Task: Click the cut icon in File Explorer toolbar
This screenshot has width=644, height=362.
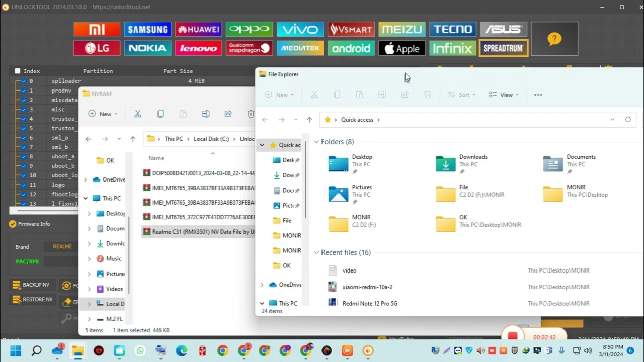Action: 314,94
